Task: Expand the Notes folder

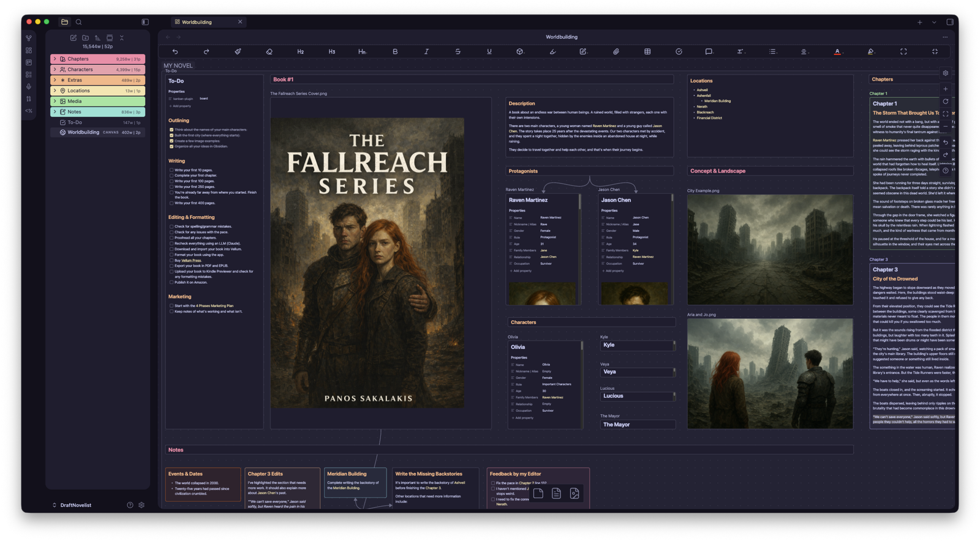Action: click(x=55, y=112)
